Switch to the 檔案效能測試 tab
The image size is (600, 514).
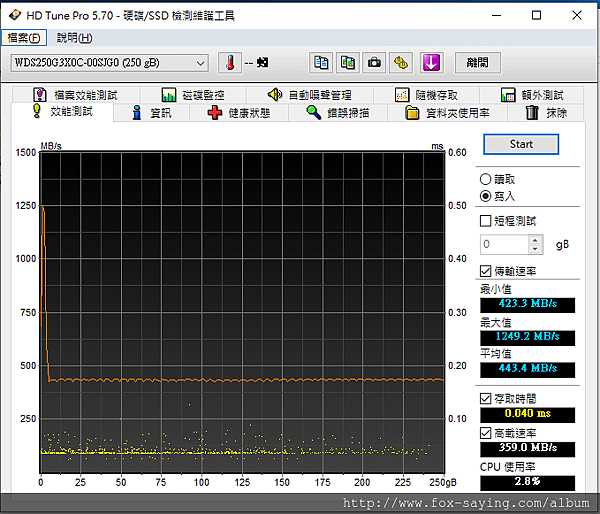pyautogui.click(x=76, y=95)
